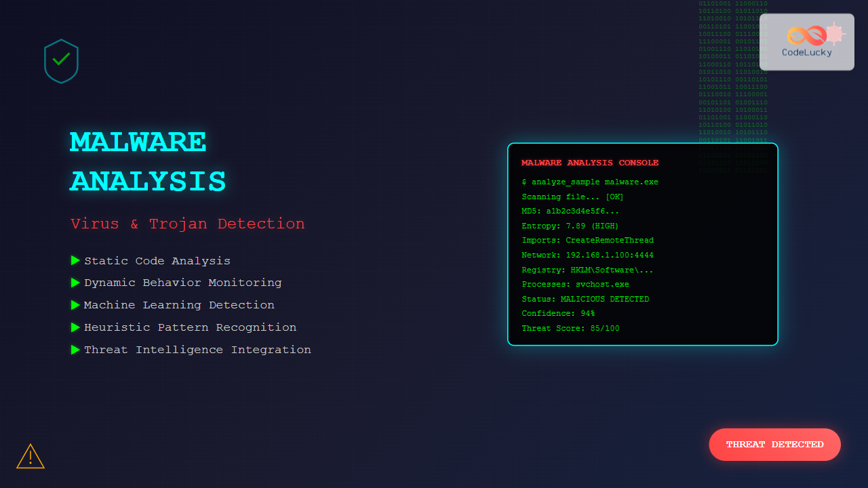
Task: Click the arrow beside Threat Intelligence Integration
Action: pos(75,350)
